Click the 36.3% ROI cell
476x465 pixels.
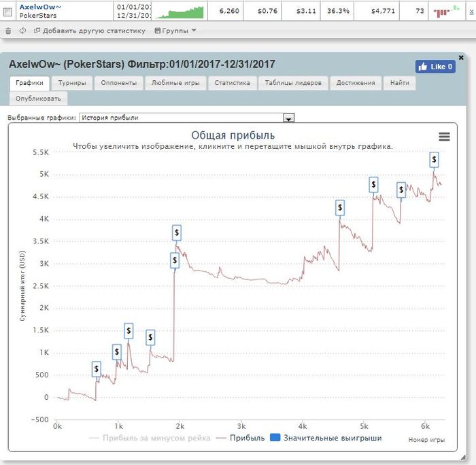[337, 12]
